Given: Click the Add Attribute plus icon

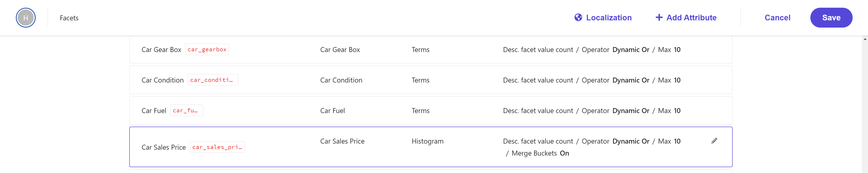Looking at the screenshot, I should 659,18.
